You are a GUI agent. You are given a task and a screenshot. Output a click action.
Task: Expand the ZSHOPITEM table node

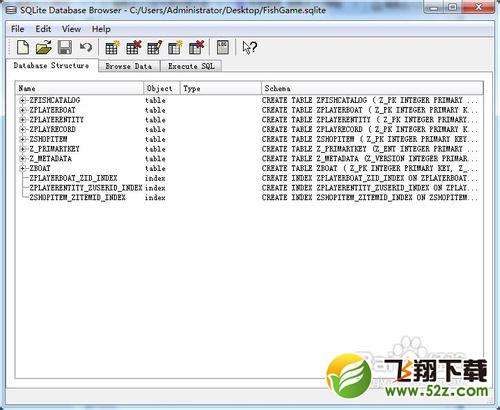22,139
